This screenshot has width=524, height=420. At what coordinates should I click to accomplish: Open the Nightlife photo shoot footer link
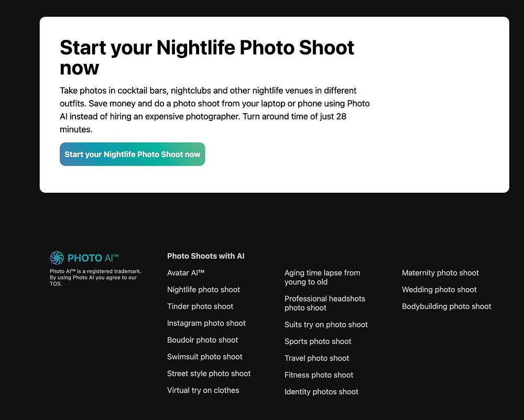[203, 290]
